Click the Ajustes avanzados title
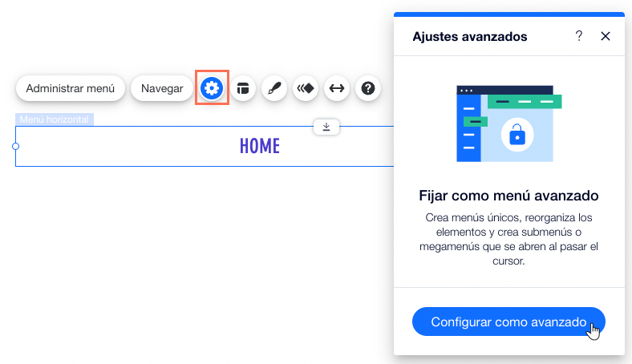632x364 pixels. point(469,37)
